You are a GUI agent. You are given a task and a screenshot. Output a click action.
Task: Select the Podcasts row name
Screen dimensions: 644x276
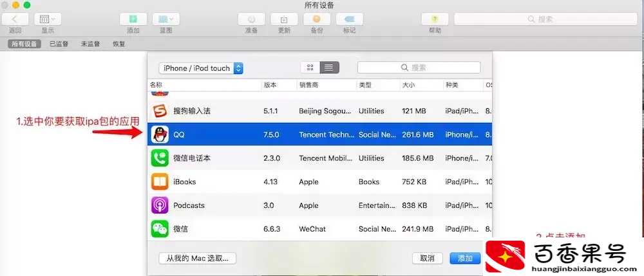pos(189,205)
